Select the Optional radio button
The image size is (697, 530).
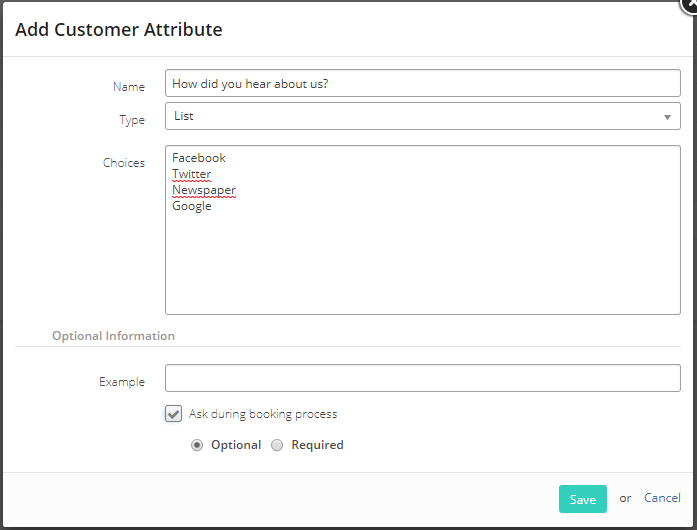pyautogui.click(x=197, y=445)
